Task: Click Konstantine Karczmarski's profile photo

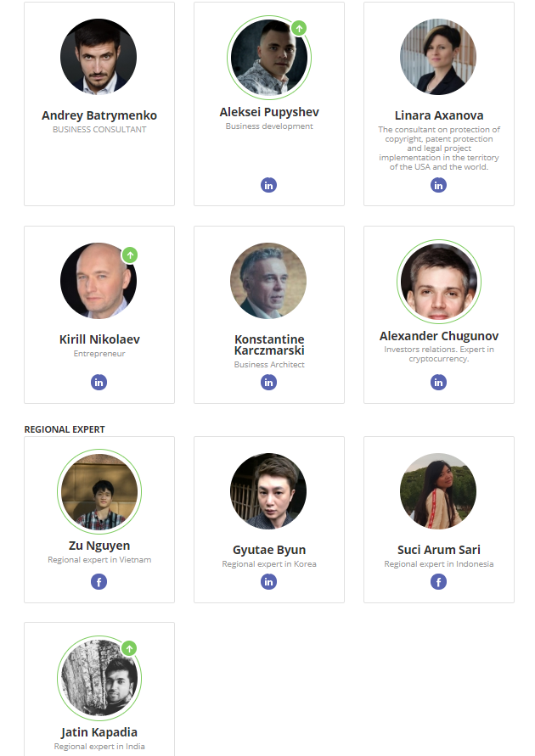Action: pyautogui.click(x=268, y=281)
